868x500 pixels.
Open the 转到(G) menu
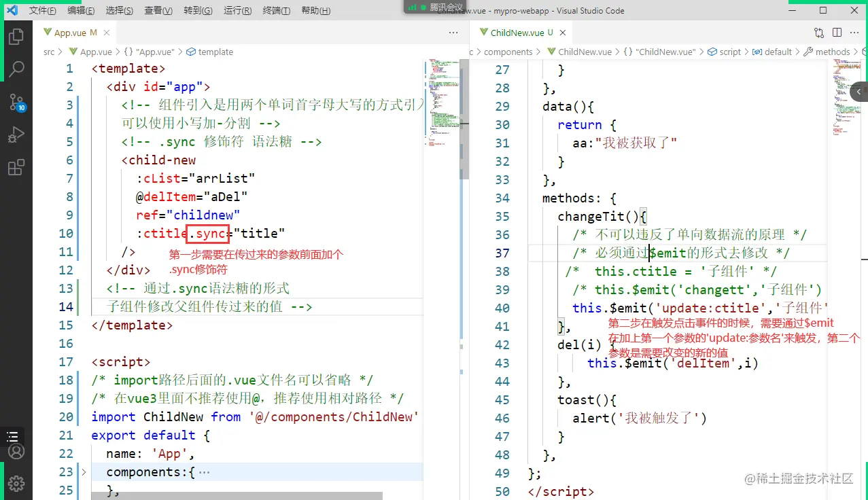click(x=198, y=11)
